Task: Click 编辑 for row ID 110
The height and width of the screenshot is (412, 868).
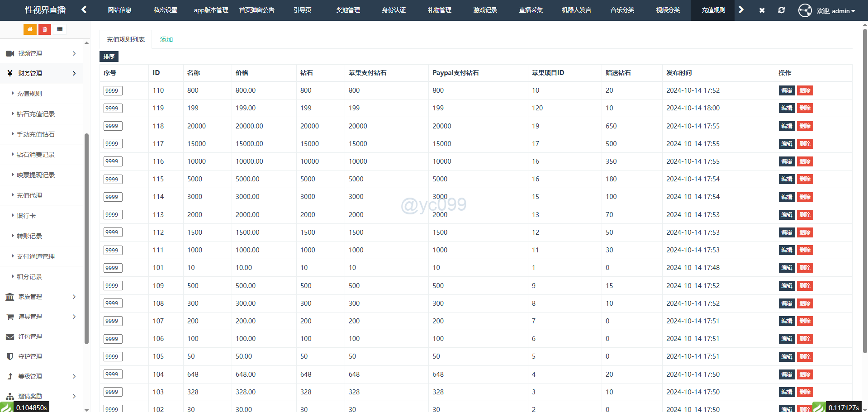Action: click(x=787, y=90)
